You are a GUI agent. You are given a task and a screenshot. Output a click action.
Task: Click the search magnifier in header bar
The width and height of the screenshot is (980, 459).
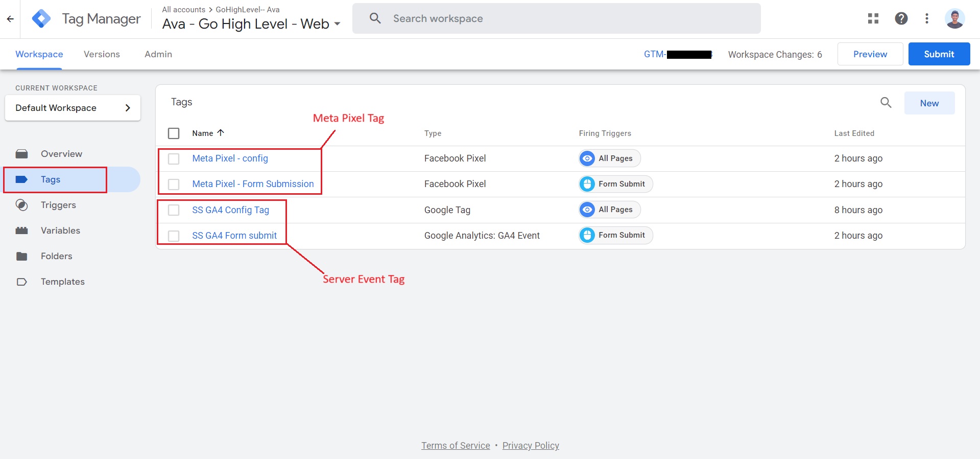pyautogui.click(x=375, y=18)
